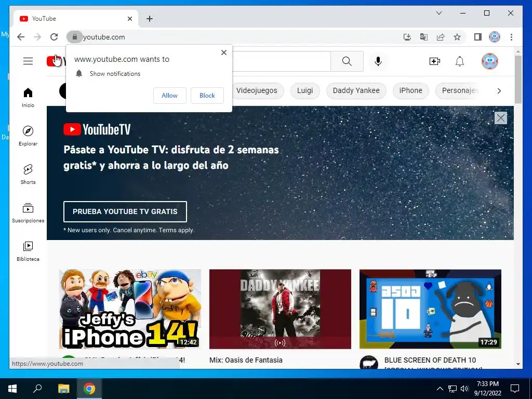Viewport: 532px width, 399px height.
Task: Select the Luigi filter chip
Action: [x=305, y=90]
